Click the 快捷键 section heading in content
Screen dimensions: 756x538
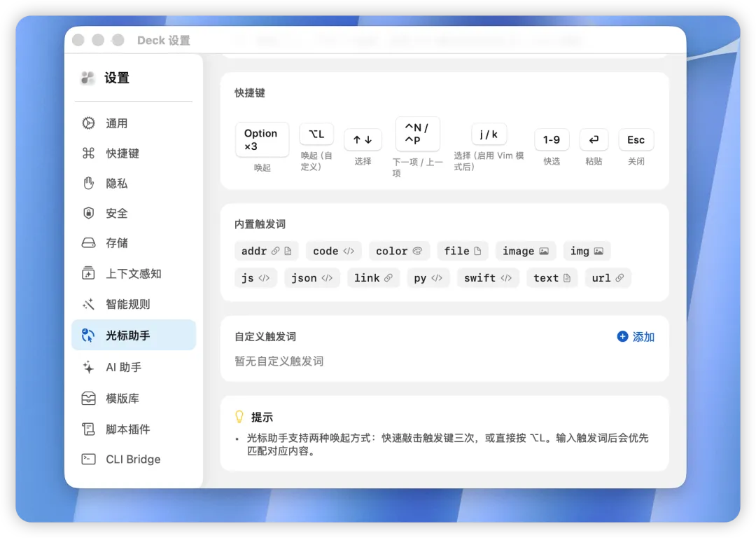(250, 92)
